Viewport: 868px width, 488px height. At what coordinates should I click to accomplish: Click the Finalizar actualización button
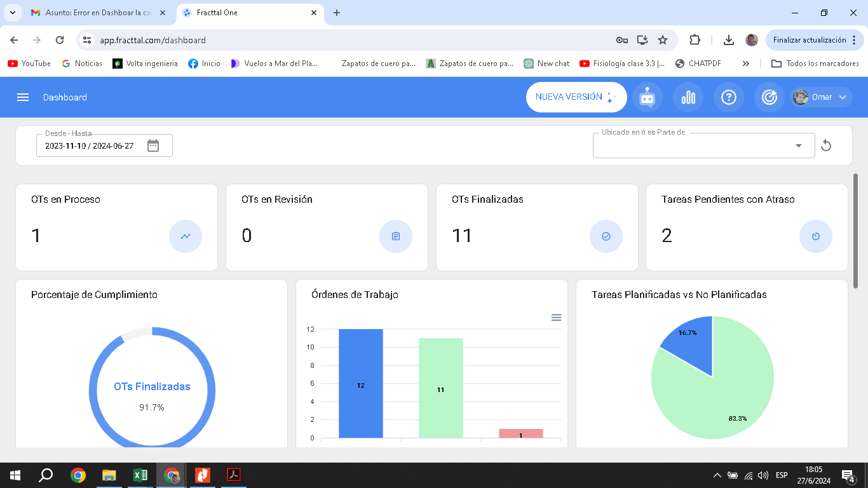pos(809,40)
